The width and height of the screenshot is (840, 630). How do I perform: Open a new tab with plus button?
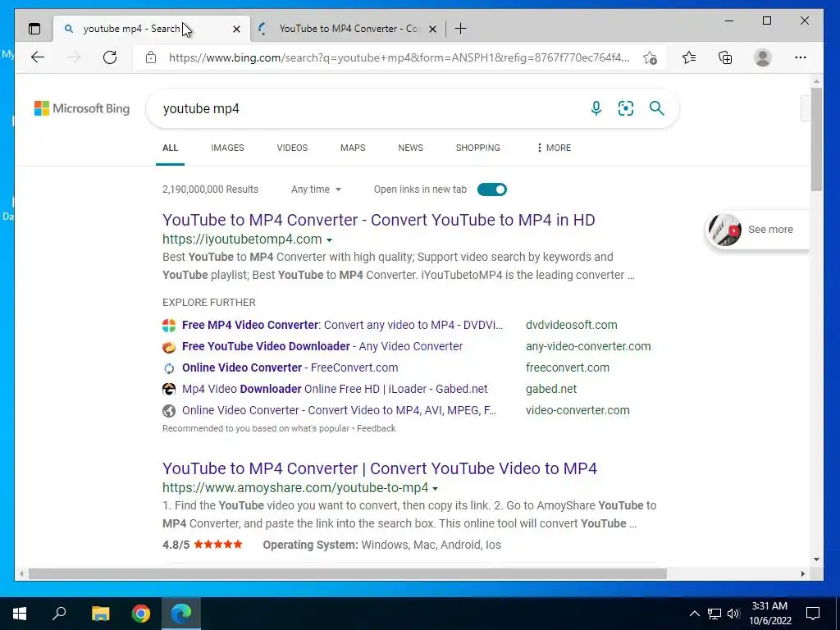point(460,29)
